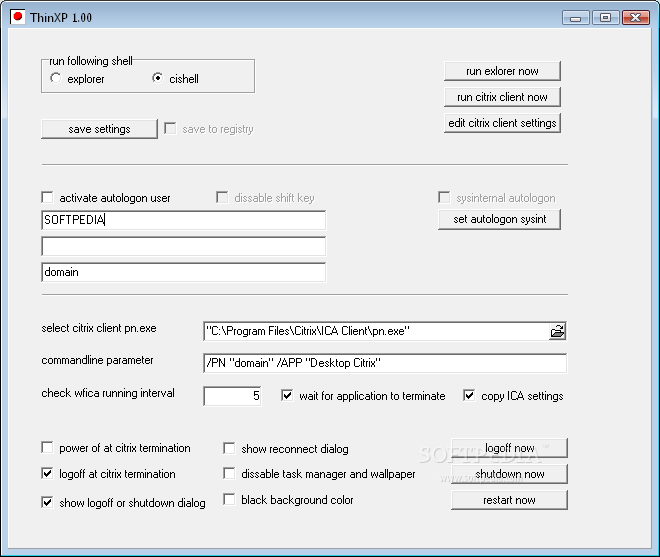Toggle the dissable shift key checkbox
The image size is (660, 557).
click(222, 197)
